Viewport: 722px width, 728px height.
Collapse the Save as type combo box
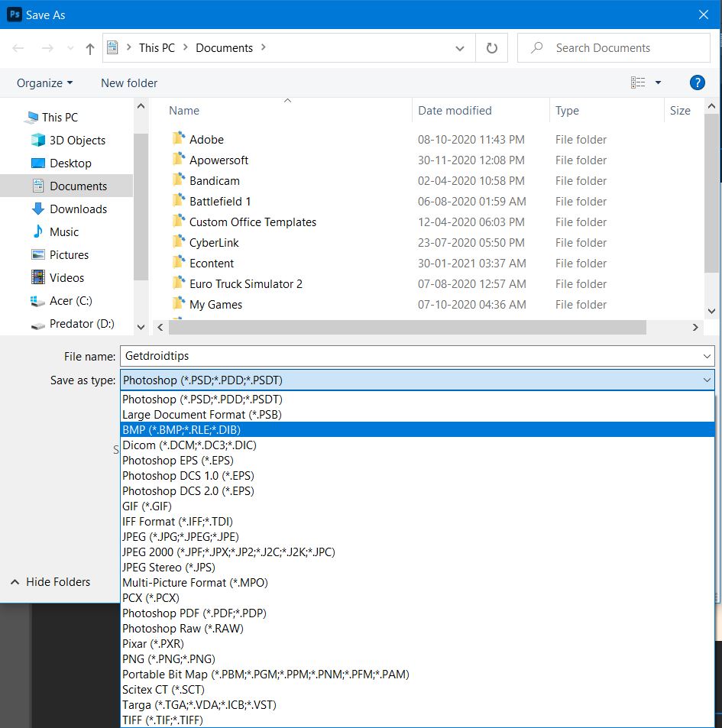(707, 380)
